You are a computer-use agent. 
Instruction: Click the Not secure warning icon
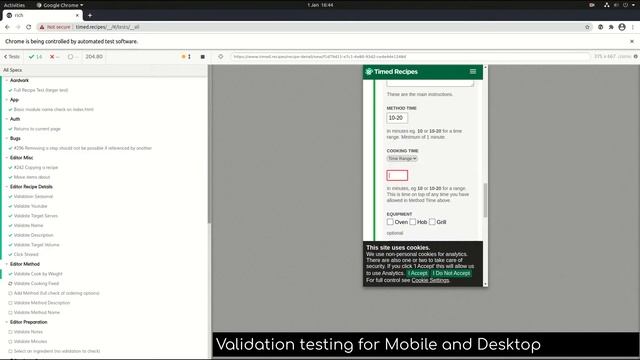(x=42, y=27)
